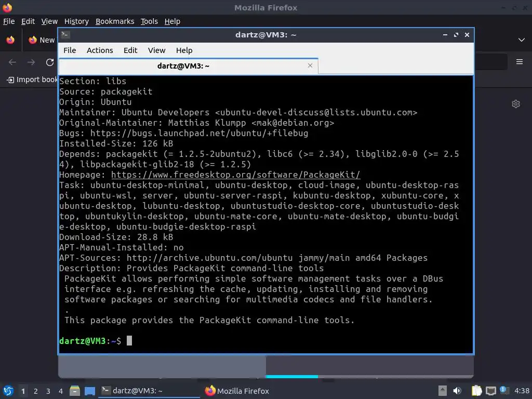Open Firefox History menu
This screenshot has width=532, height=399.
(x=77, y=21)
